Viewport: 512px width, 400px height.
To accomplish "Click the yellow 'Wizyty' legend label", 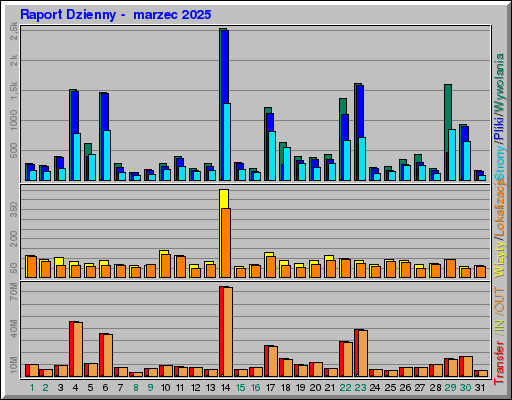I will (x=500, y=259).
